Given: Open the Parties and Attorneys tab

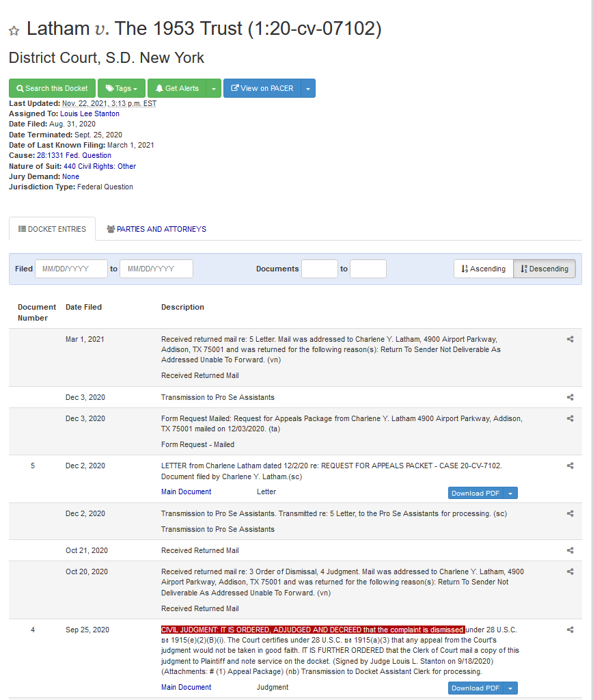Looking at the screenshot, I should pos(156,229).
